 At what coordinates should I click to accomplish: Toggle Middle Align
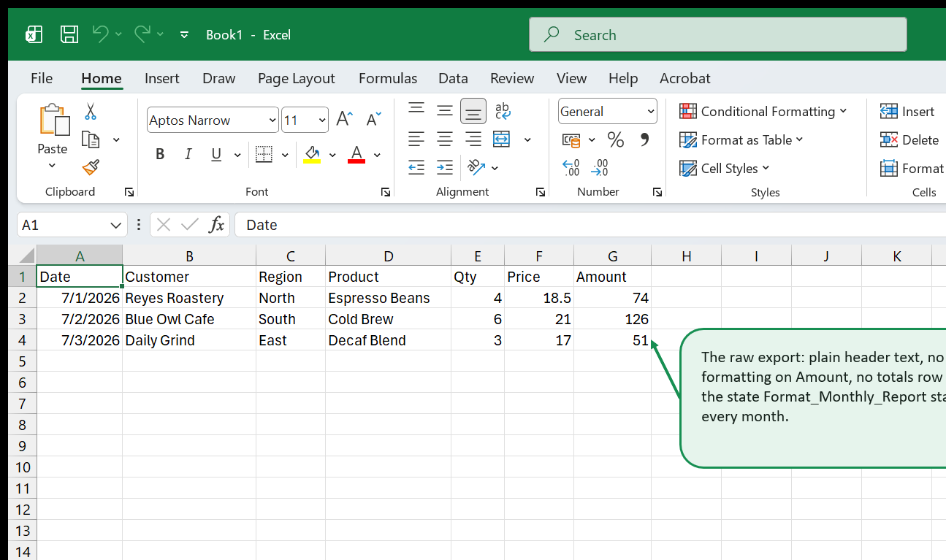pyautogui.click(x=445, y=111)
